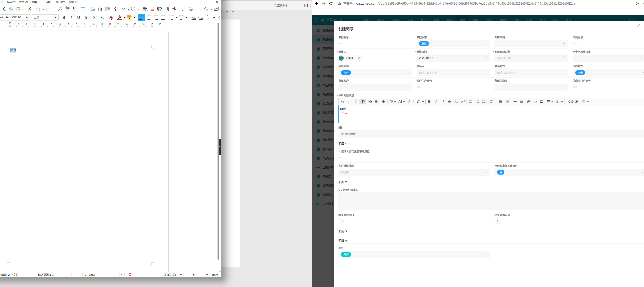Click blockquote icon in web editor
Screen dimensions: 644x287
pyautogui.click(x=522, y=102)
